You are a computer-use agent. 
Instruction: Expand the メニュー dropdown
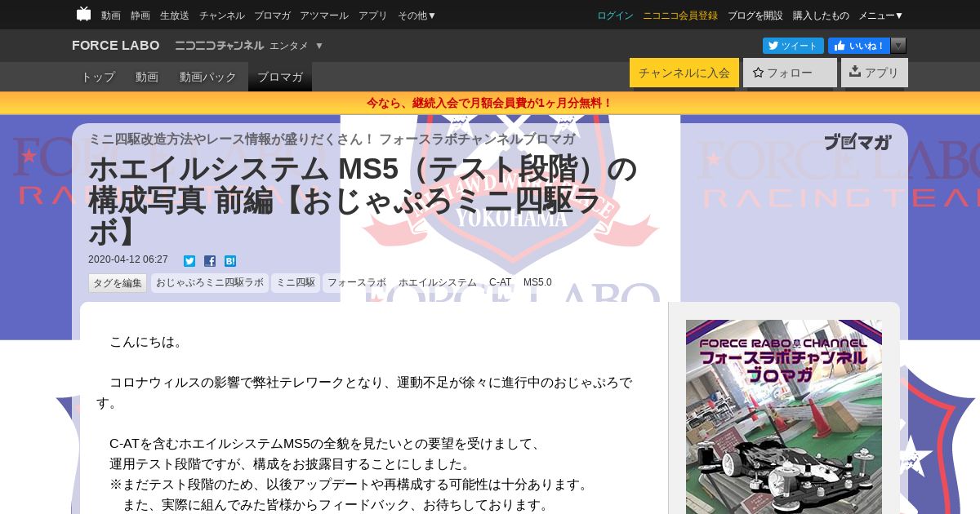tap(880, 16)
